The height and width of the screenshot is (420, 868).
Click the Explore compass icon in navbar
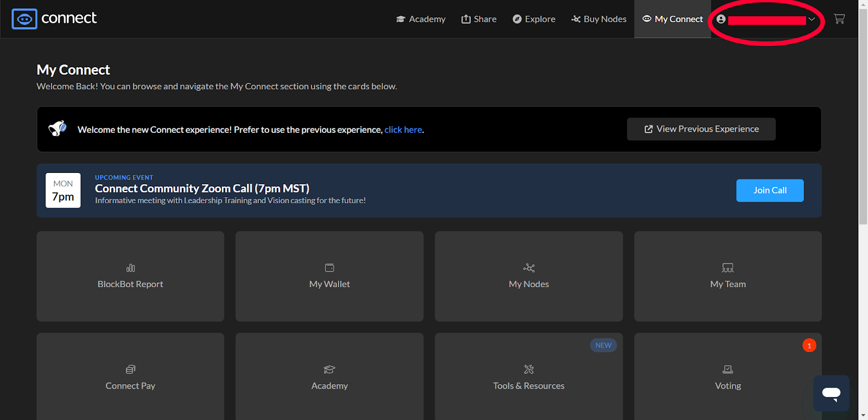[517, 19]
